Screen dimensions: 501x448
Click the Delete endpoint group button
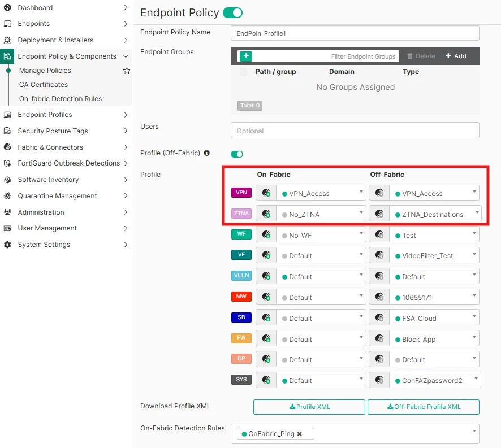[421, 56]
